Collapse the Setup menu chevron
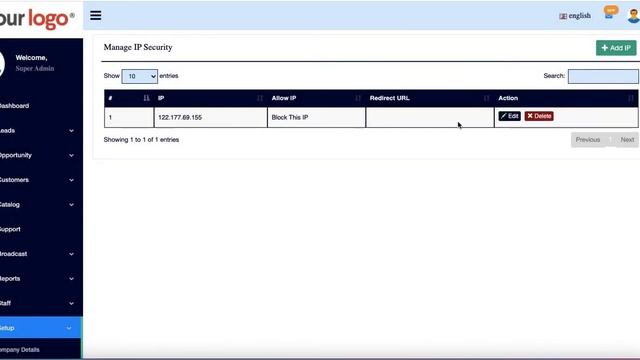The height and width of the screenshot is (360, 640). (x=69, y=328)
